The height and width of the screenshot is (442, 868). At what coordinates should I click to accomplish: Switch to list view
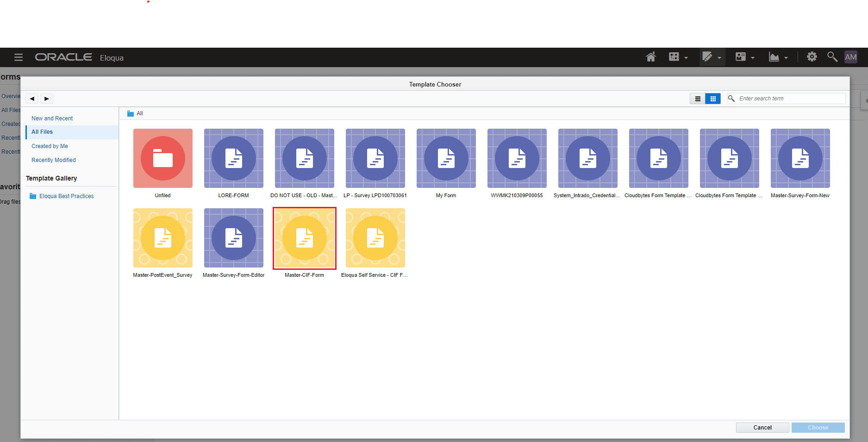(698, 99)
